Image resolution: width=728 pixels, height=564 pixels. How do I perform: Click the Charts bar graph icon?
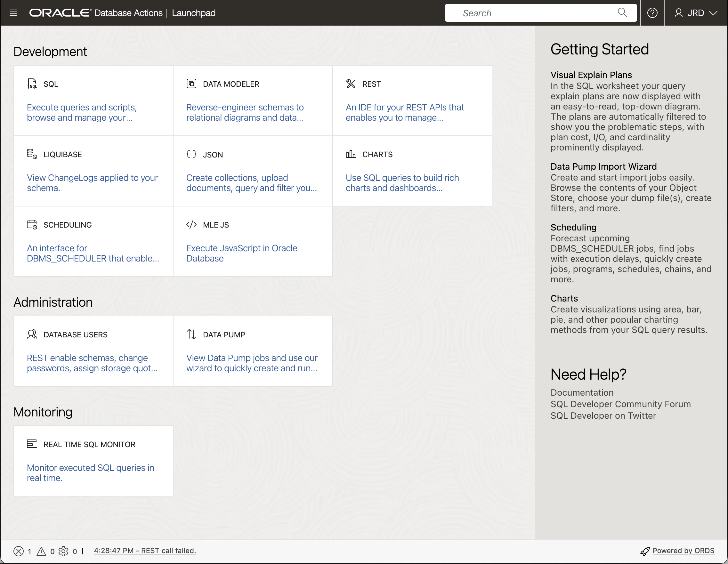point(351,154)
